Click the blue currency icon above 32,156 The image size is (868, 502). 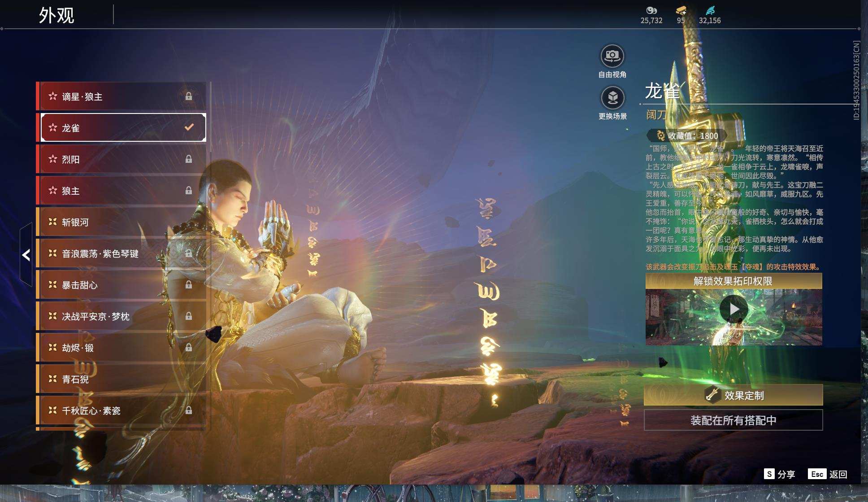pyautogui.click(x=710, y=10)
